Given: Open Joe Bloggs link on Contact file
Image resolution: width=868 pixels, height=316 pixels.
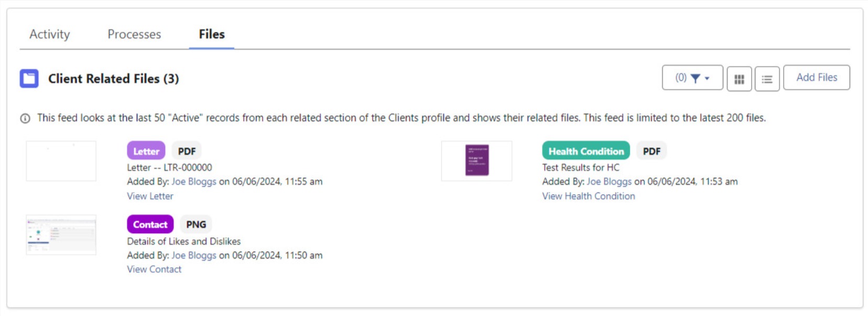Looking at the screenshot, I should pos(194,256).
